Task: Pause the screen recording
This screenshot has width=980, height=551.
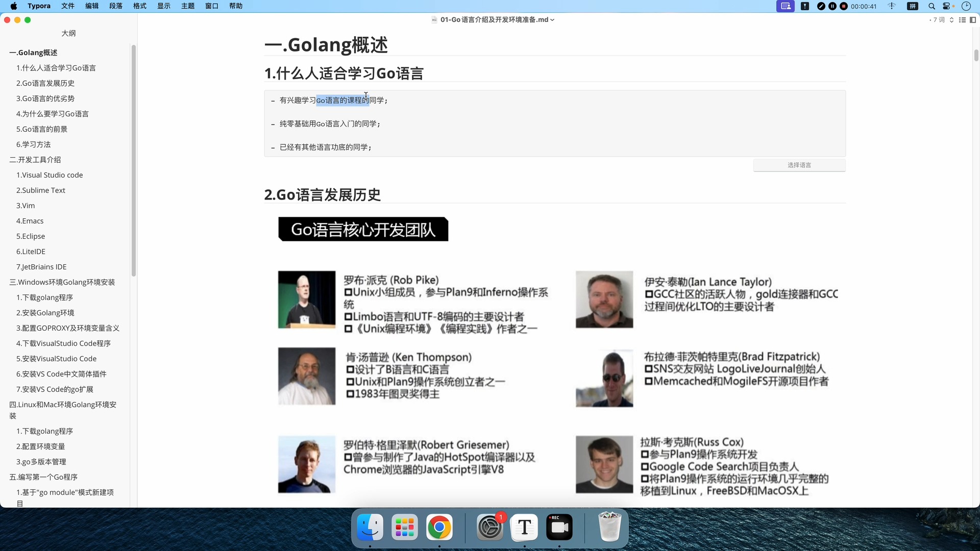Action: [x=832, y=6]
